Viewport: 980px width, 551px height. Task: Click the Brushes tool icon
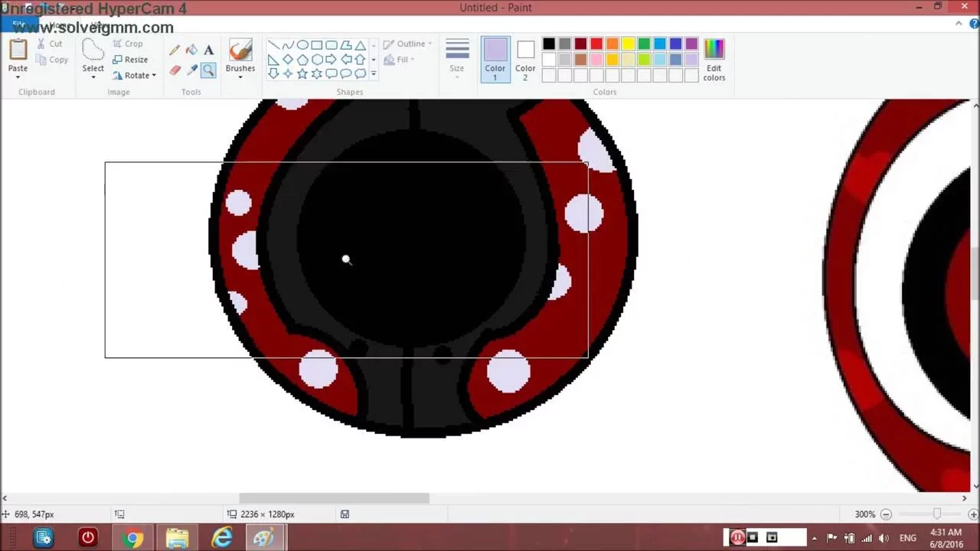(x=240, y=50)
